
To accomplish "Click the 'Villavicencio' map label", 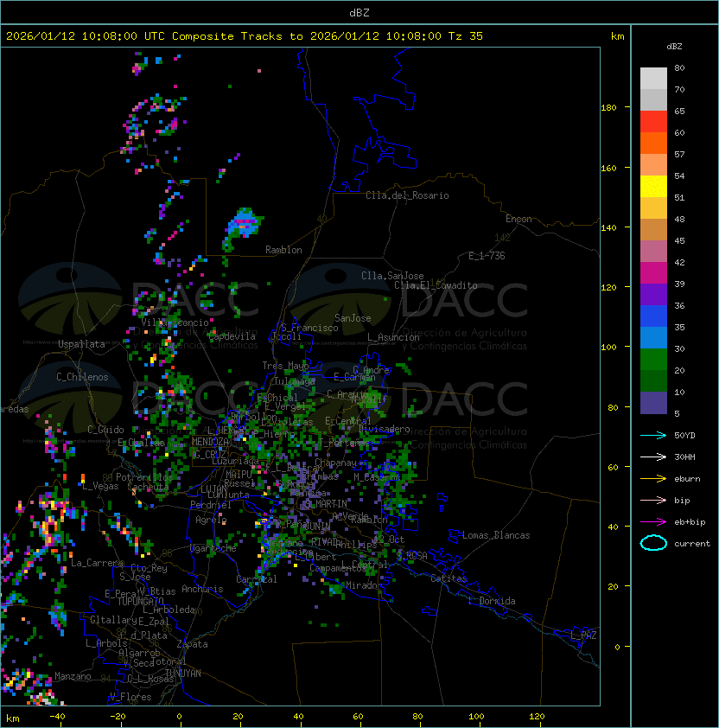I will coord(175,322).
